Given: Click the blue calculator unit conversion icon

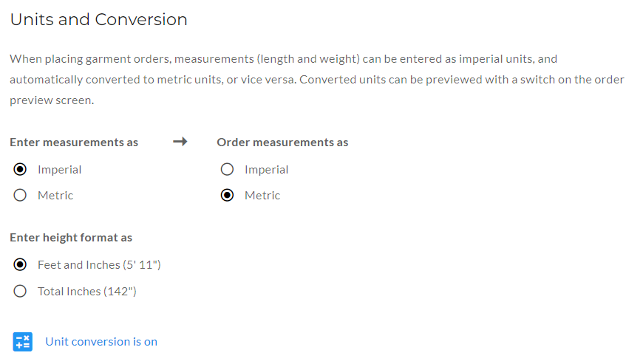Looking at the screenshot, I should coord(23,342).
